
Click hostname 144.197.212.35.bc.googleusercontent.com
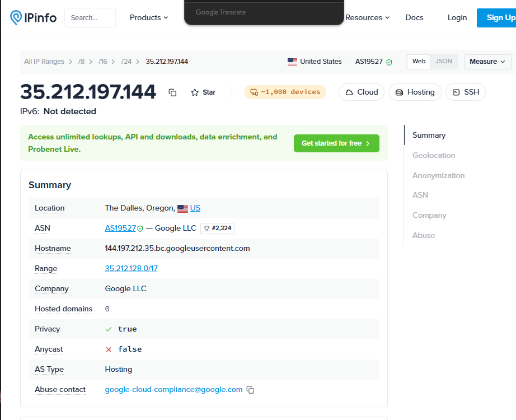[x=177, y=249]
